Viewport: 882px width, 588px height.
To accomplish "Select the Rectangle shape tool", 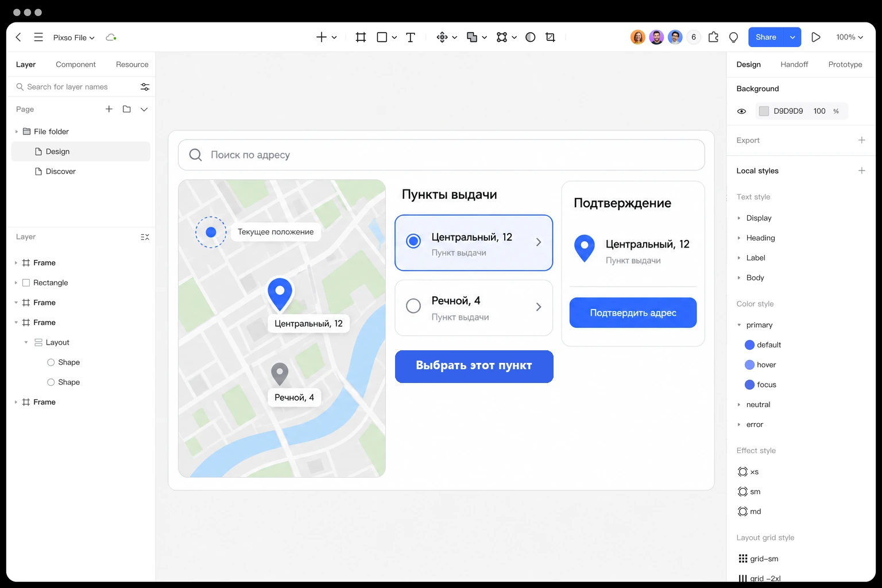I will [x=382, y=37].
